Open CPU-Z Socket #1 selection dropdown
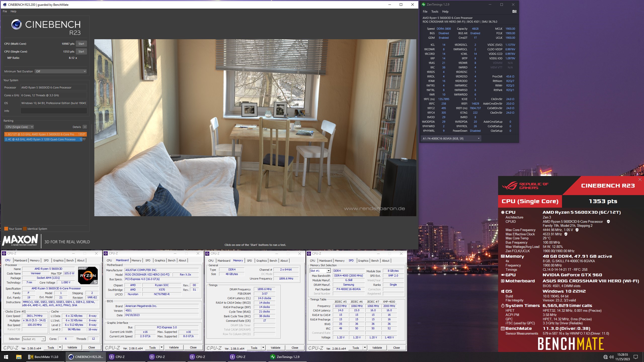The height and width of the screenshot is (362, 644). pos(34,339)
